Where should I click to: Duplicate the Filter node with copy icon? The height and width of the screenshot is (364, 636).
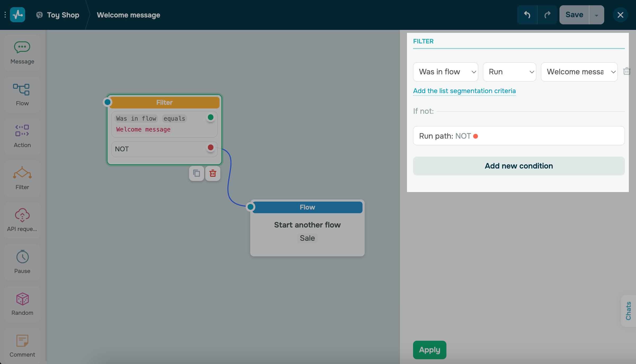pos(196,174)
